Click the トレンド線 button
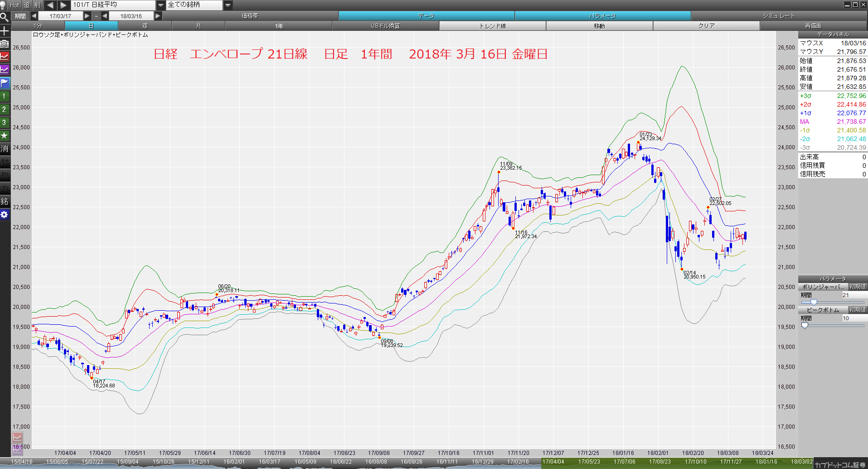Image resolution: width=868 pixels, height=469 pixels. (x=493, y=26)
